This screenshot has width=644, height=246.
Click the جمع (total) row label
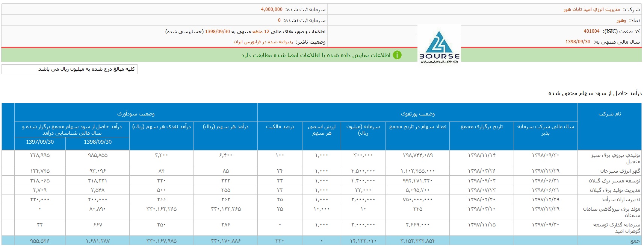[x=635, y=241]
